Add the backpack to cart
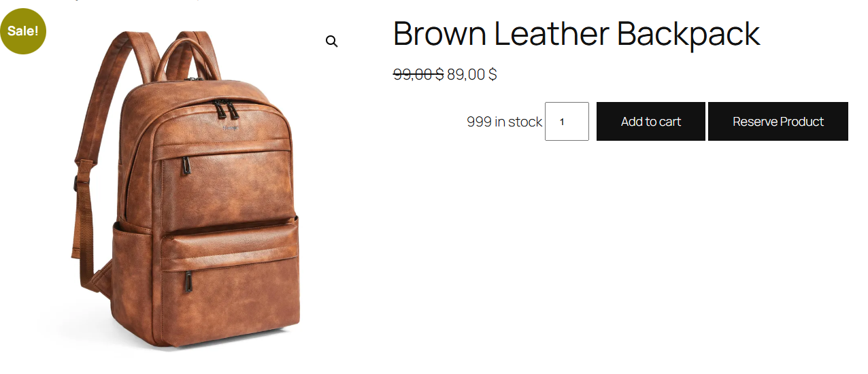Viewport: 868px width, 374px height. (x=650, y=122)
